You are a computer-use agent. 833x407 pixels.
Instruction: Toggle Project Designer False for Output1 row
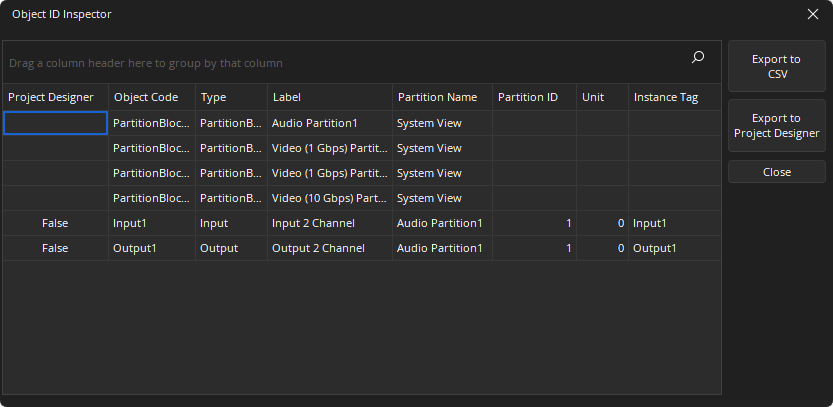point(55,248)
